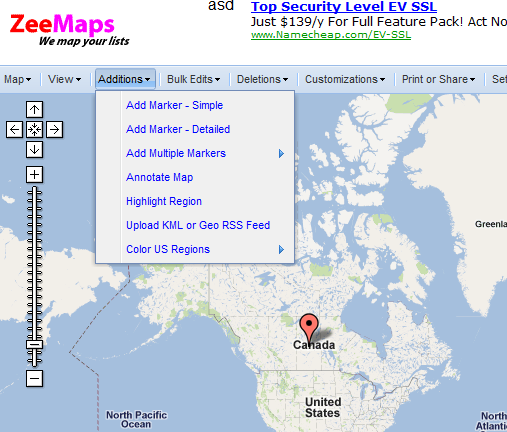Choose Upload KML or Geo RSS Feed
The image size is (507, 432).
[x=198, y=225]
